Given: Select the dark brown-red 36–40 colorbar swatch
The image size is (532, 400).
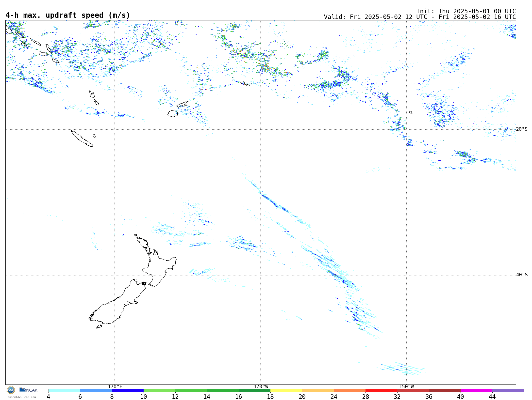Looking at the screenshot, I should (x=445, y=391).
